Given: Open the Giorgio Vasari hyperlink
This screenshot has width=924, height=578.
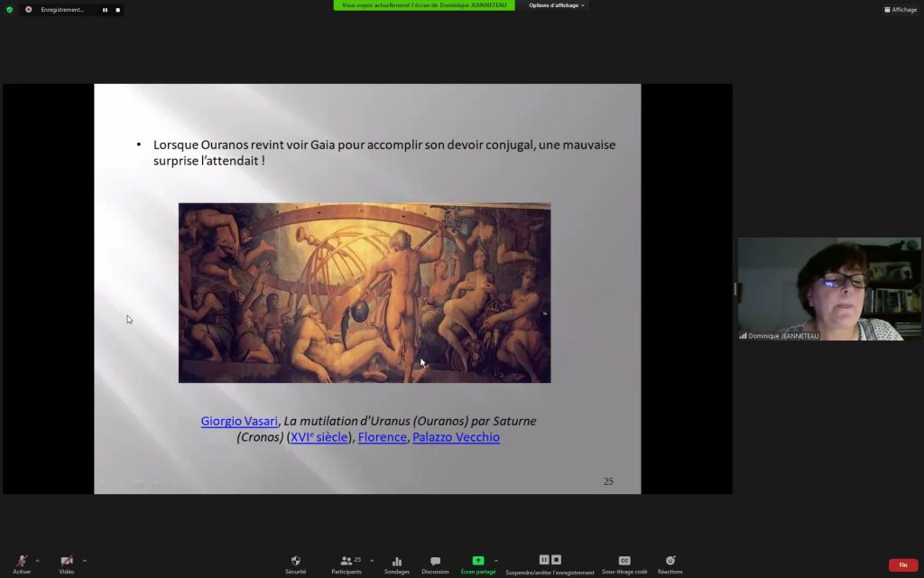Looking at the screenshot, I should [x=238, y=421].
